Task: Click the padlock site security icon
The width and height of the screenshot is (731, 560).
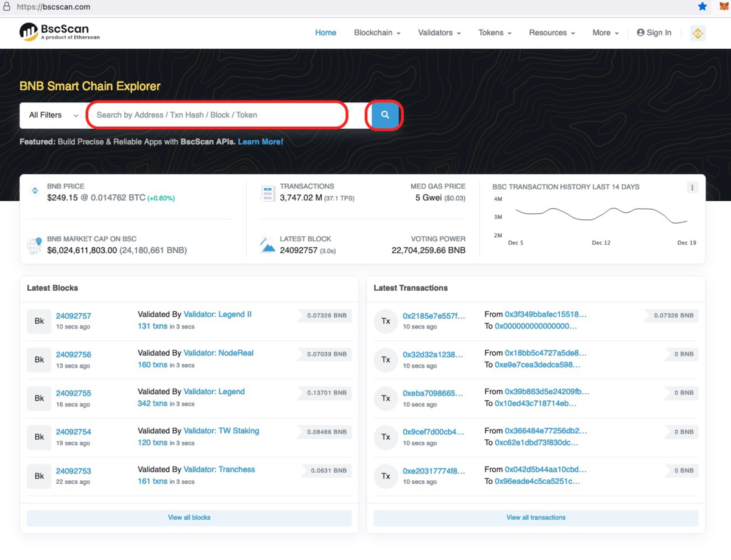Action: pos(5,7)
